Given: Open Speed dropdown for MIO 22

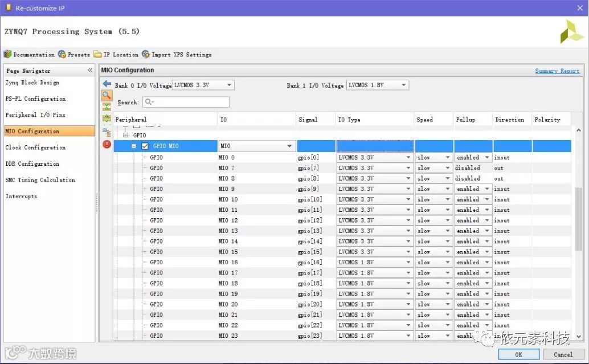Looking at the screenshot, I should pyautogui.click(x=433, y=325).
